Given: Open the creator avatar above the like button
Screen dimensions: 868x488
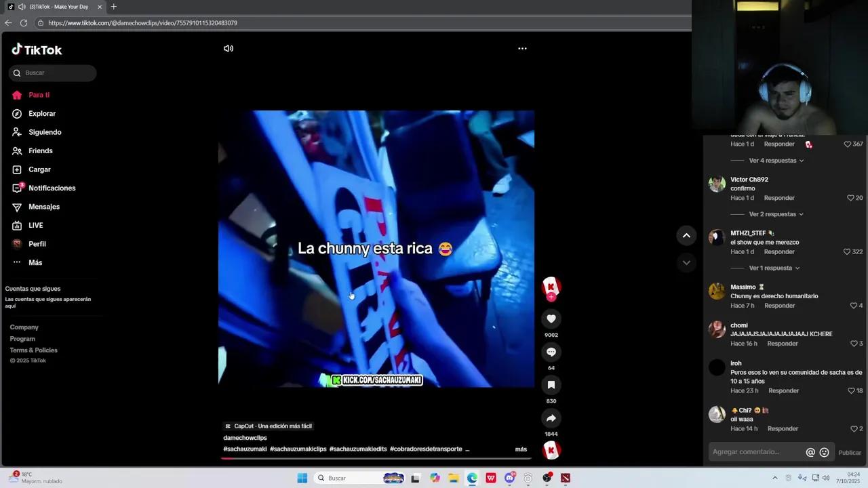Looking at the screenshot, I should tap(551, 286).
